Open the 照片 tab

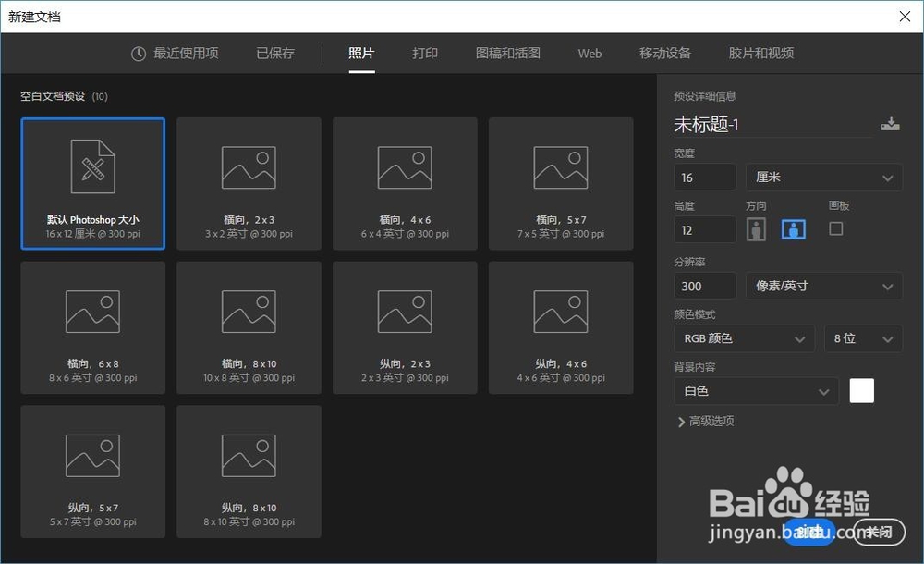pos(361,54)
